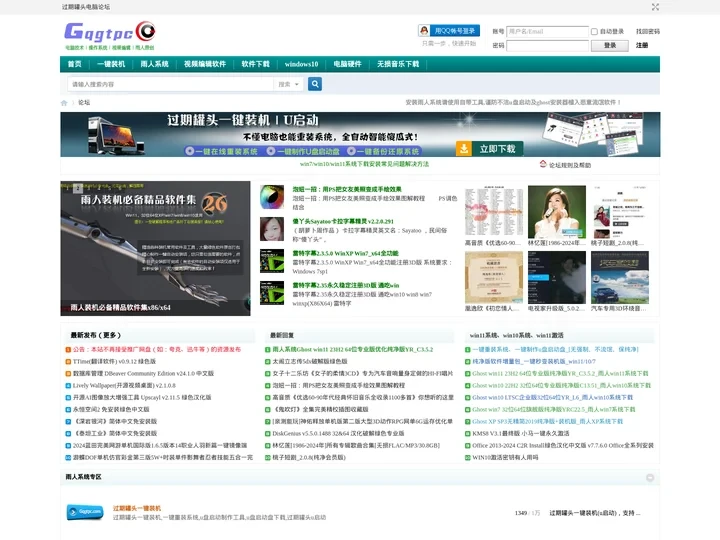Open the 过期罐头一键装机 board title
Image resolution: width=720 pixels, height=540 pixels.
pos(137,508)
